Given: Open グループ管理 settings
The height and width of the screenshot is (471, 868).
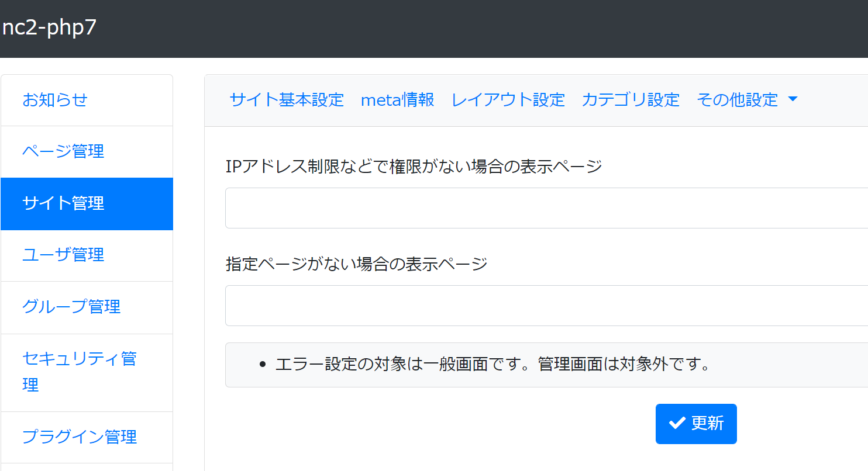Looking at the screenshot, I should [x=71, y=306].
